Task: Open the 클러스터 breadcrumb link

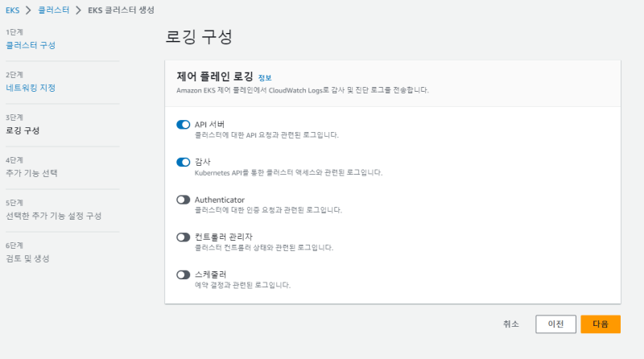Action: [52, 10]
